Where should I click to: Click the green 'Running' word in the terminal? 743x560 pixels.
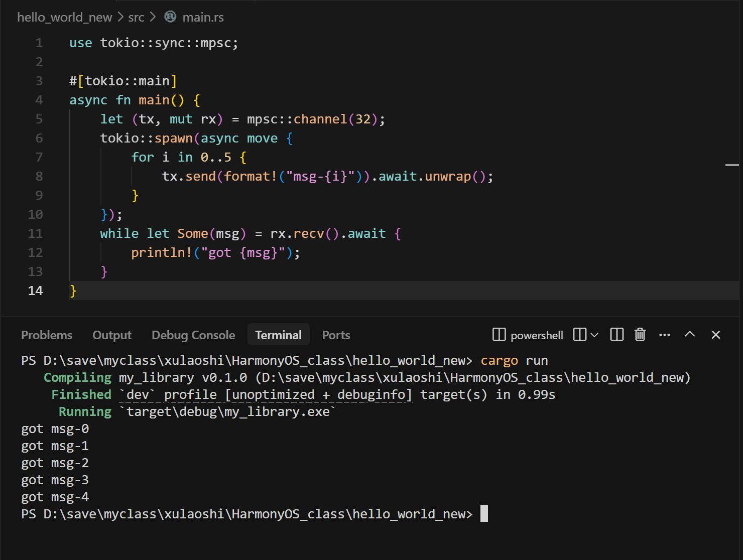pos(85,412)
